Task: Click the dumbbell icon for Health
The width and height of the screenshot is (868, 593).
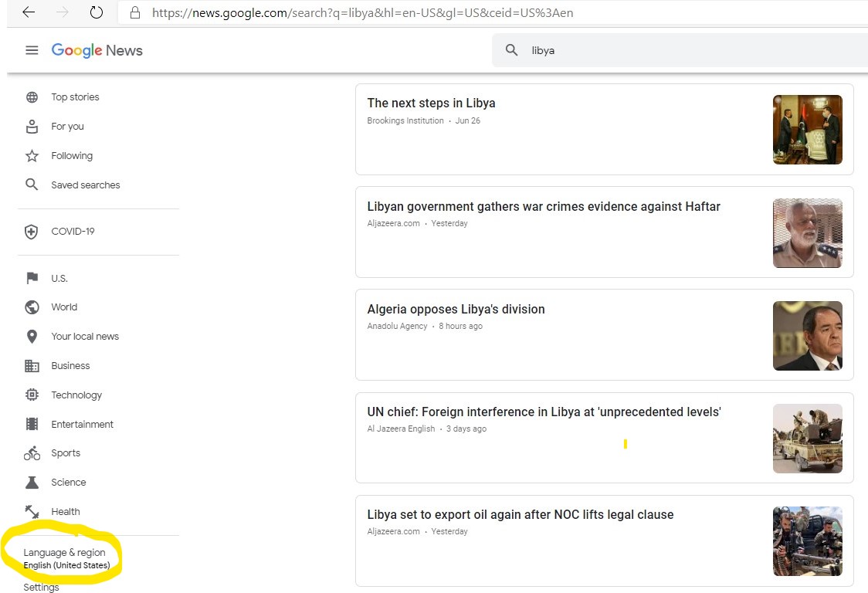Action: (32, 512)
